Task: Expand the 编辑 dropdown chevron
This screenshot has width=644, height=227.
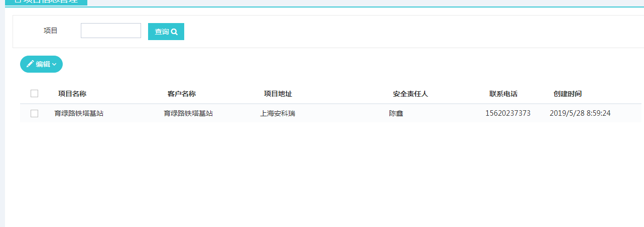Action: click(54, 65)
